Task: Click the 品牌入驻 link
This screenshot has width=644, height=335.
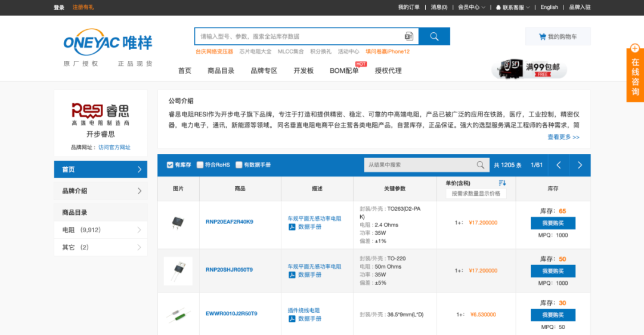Action: tap(580, 7)
